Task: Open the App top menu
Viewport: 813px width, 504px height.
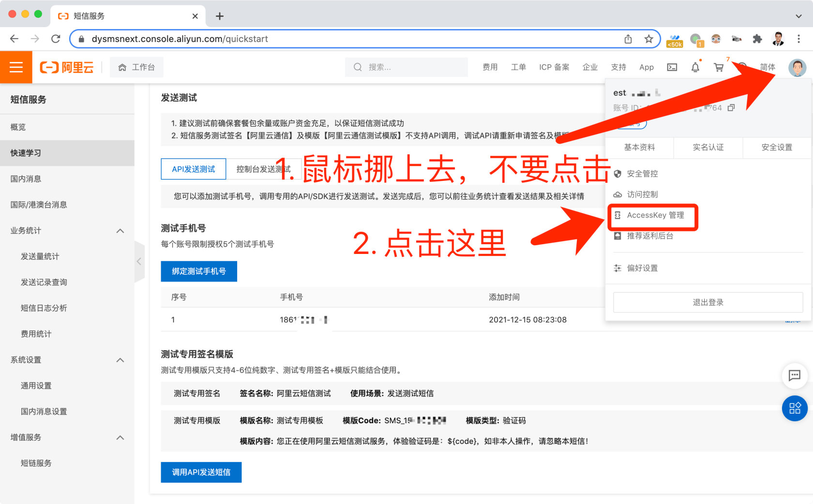Action: click(x=647, y=67)
